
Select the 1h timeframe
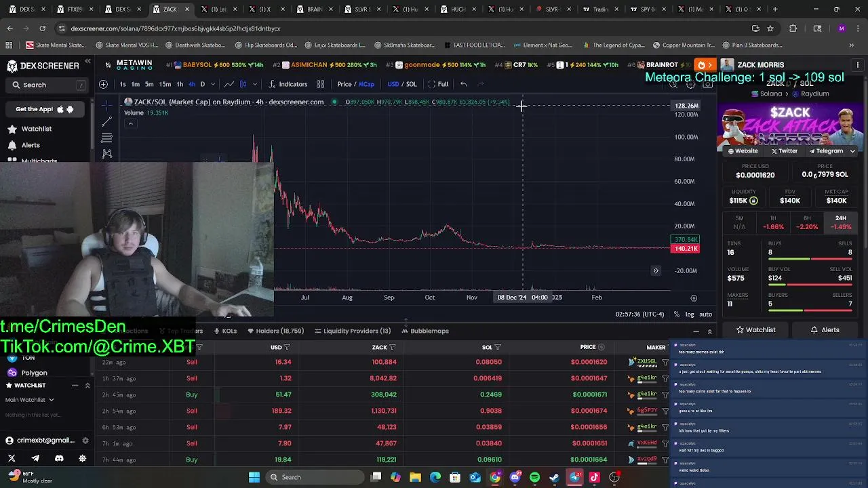[x=180, y=84]
